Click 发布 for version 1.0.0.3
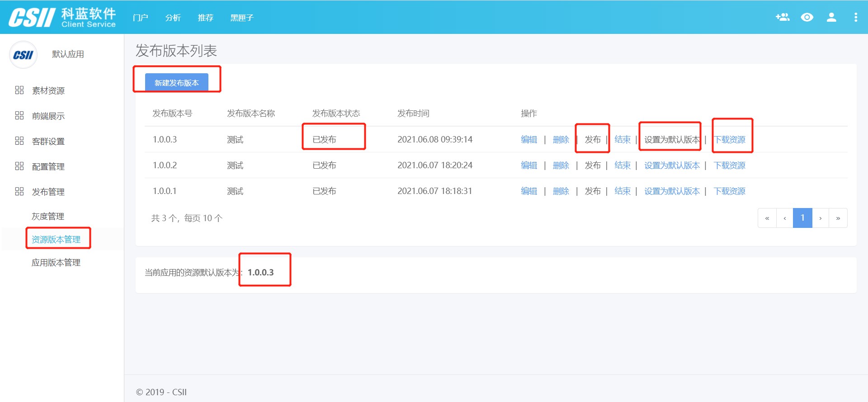Image resolution: width=868 pixels, height=402 pixels. (x=593, y=139)
